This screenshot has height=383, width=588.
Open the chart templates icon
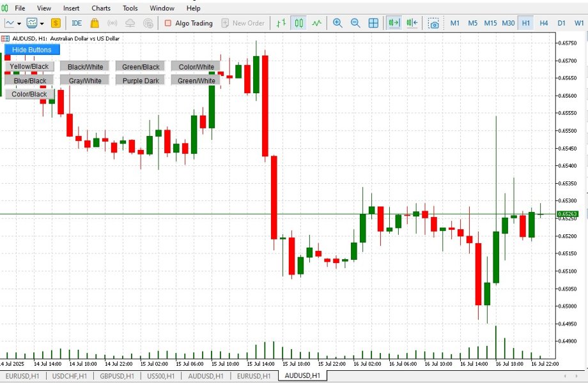[32, 23]
